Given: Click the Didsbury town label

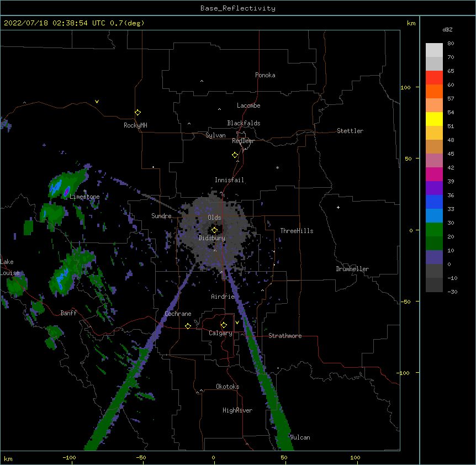Looking at the screenshot, I should (212, 238).
